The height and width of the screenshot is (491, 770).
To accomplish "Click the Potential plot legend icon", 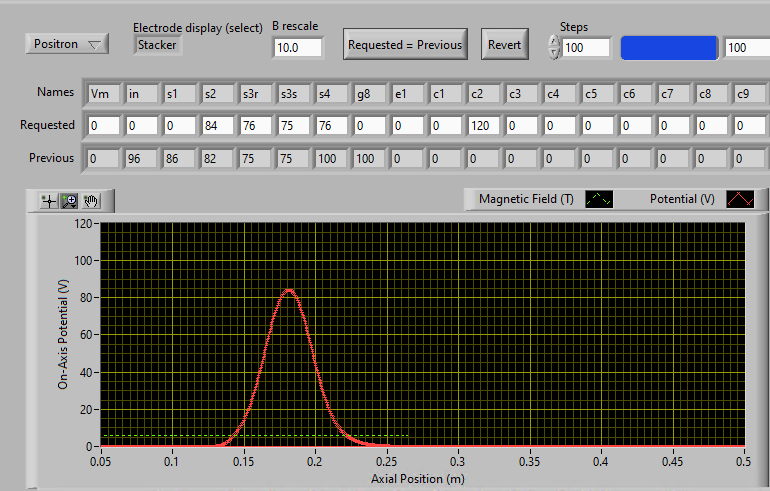I will [x=741, y=199].
